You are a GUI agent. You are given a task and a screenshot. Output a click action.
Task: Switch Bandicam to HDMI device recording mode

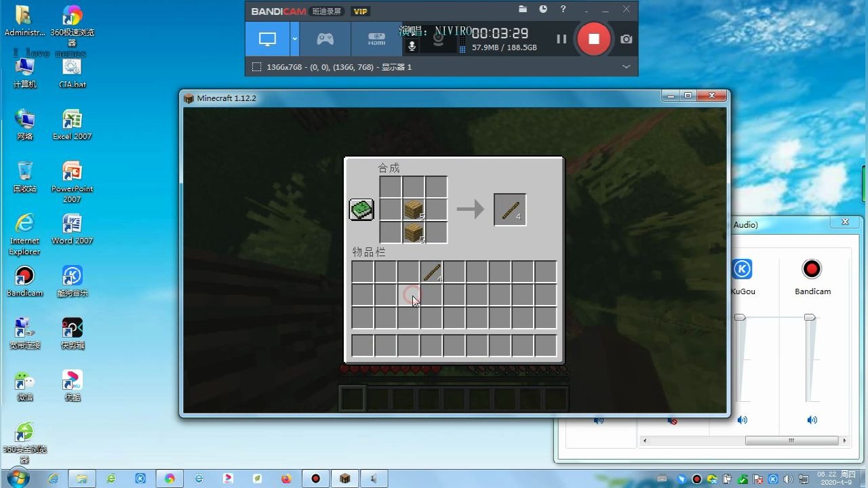(376, 39)
